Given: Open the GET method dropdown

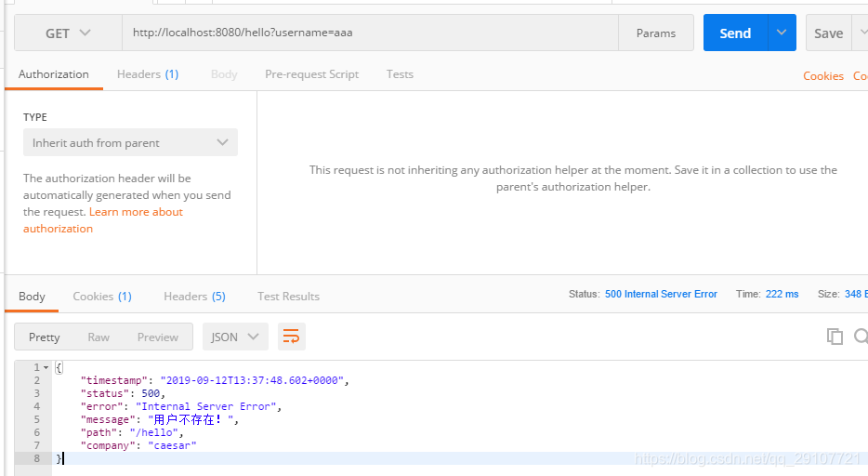Looking at the screenshot, I should point(68,33).
